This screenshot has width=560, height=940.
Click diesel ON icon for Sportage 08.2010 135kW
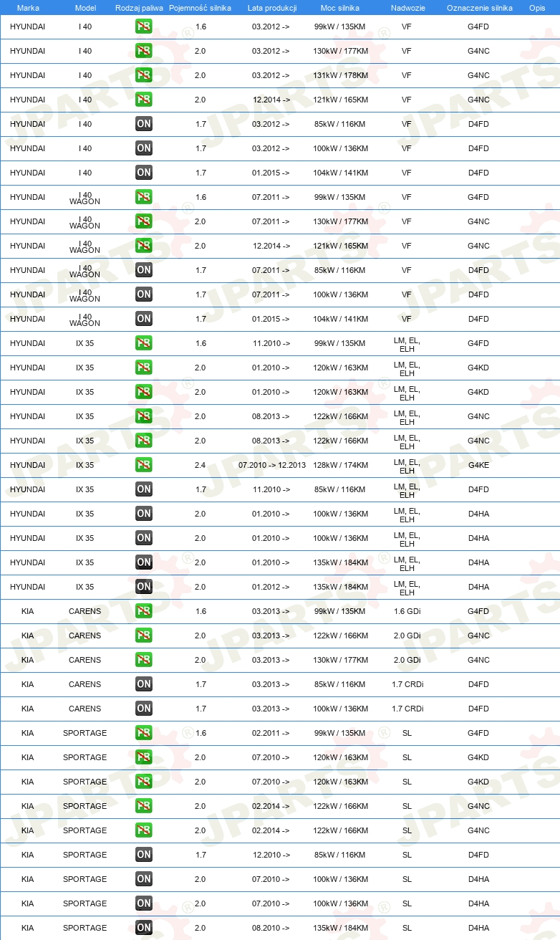(x=144, y=928)
